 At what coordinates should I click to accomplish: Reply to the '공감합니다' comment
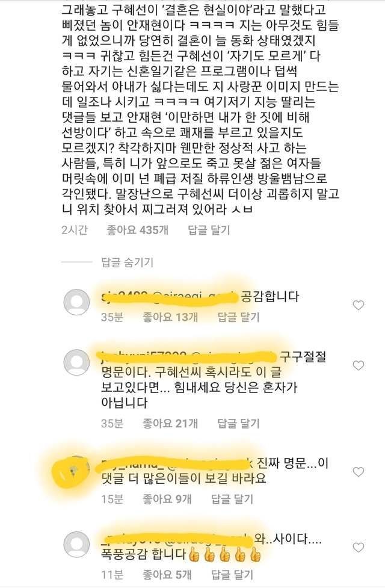[238, 317]
